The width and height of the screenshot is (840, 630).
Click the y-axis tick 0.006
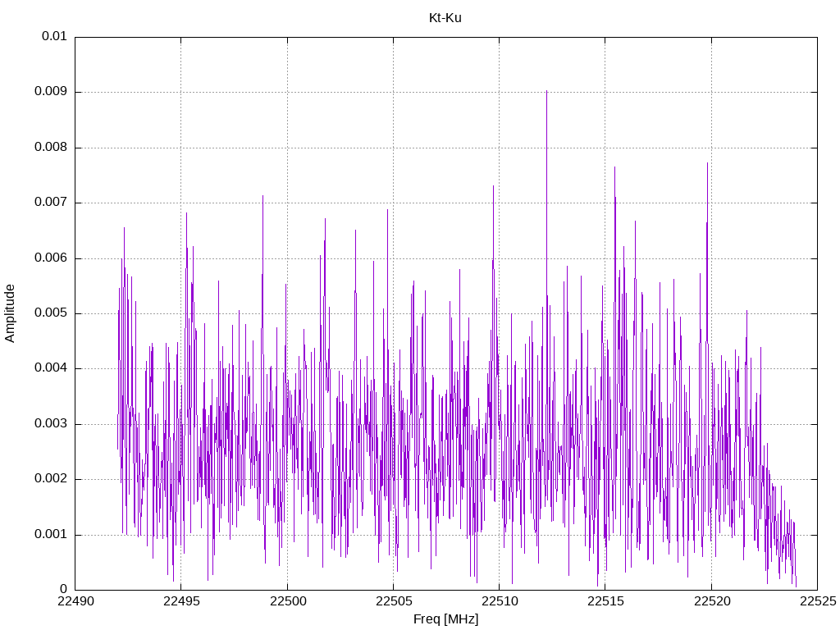[x=51, y=258]
